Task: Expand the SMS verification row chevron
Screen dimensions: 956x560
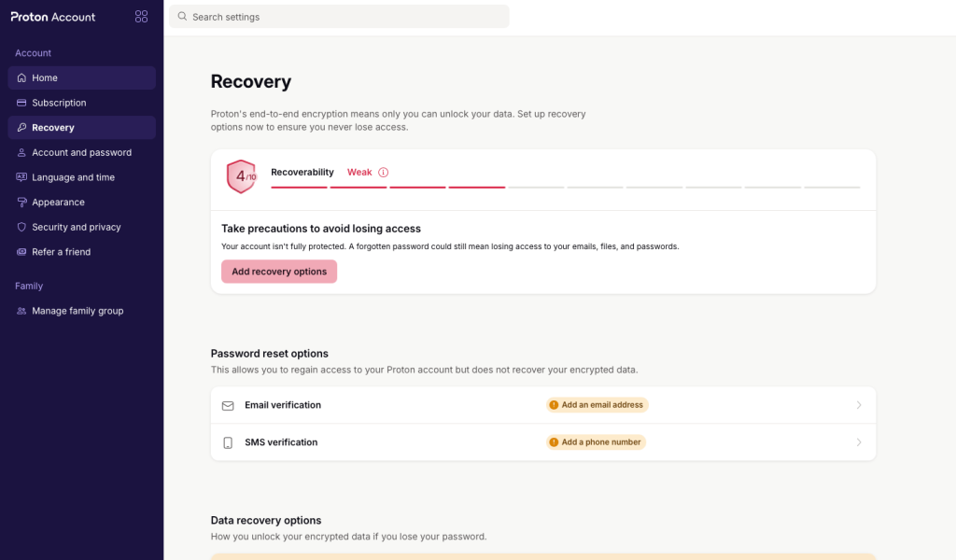Action: 859,442
